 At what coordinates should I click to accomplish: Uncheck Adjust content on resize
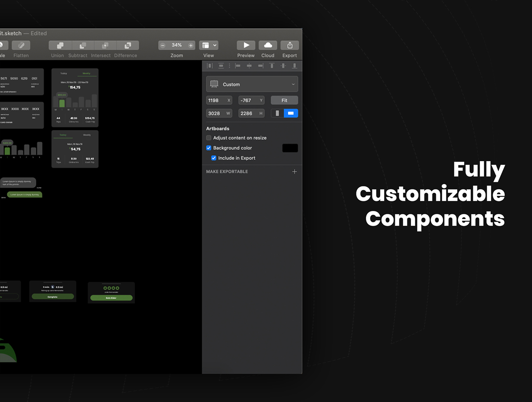tap(209, 137)
